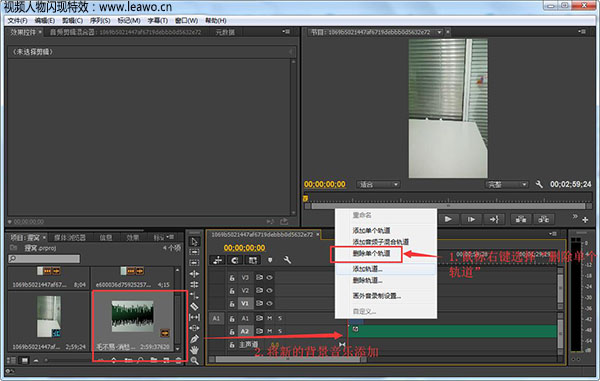Image resolution: width=600 pixels, height=381 pixels.
Task: Open timeline display settings wrench
Action: coord(287,260)
